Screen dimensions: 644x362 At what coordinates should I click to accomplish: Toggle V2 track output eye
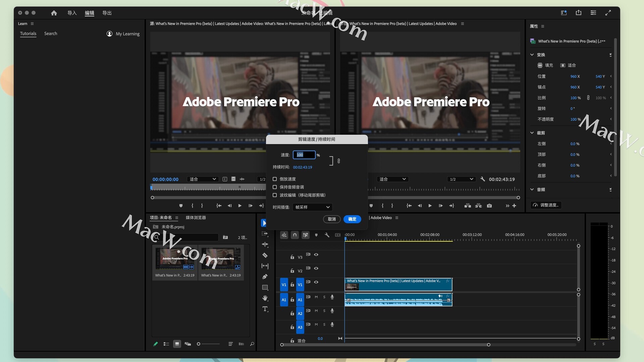pos(316,268)
